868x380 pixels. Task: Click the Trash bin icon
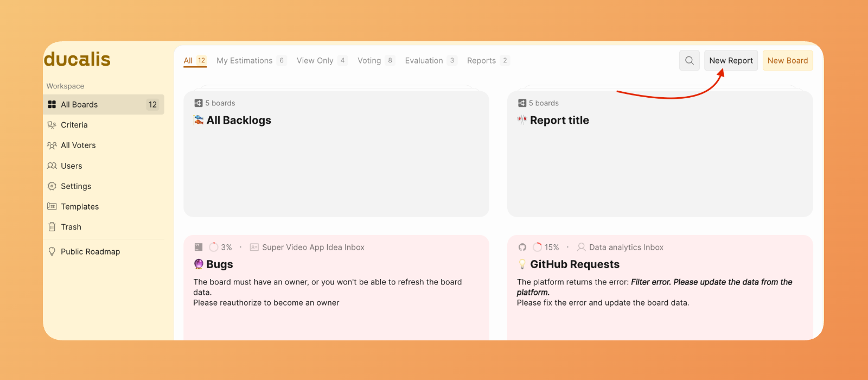(x=52, y=227)
